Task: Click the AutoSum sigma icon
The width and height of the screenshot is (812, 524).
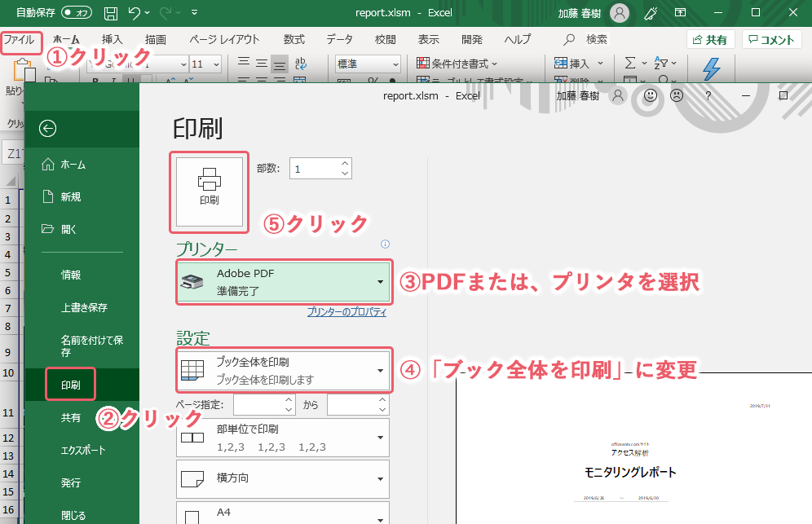Action: (629, 64)
